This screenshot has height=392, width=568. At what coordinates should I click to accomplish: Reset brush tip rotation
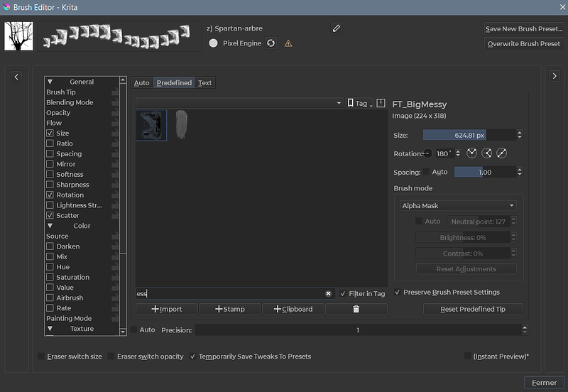coord(501,153)
